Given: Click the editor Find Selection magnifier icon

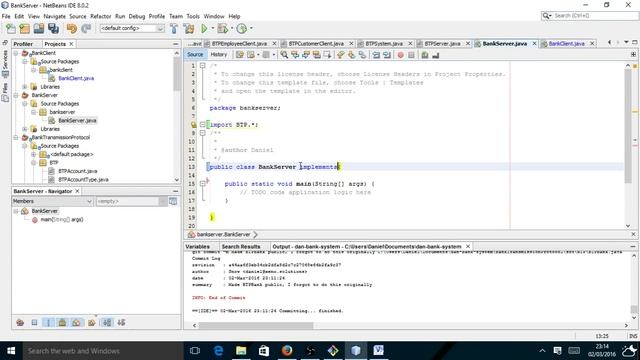Looking at the screenshot, I should click(x=284, y=55).
